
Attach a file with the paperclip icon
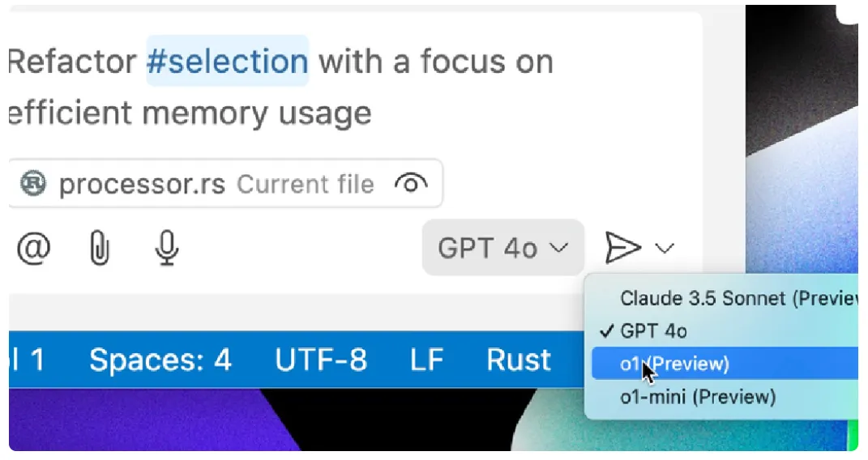(99, 248)
